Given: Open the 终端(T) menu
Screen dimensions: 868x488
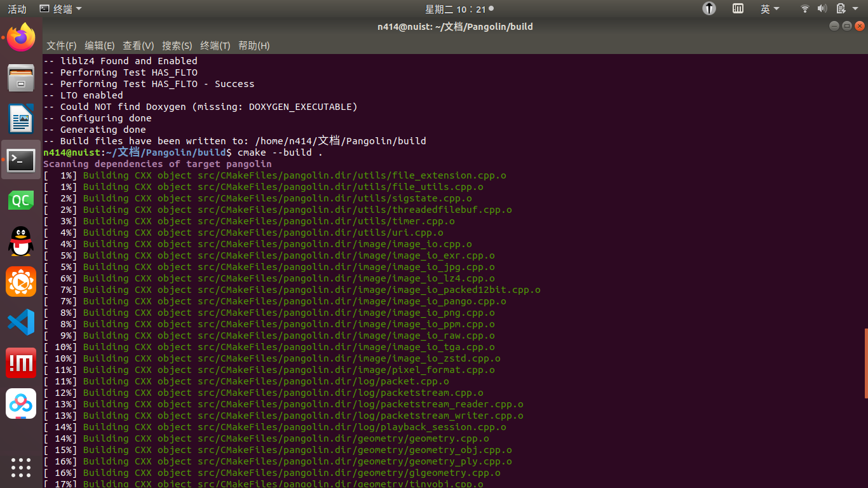Looking at the screenshot, I should 215,46.
